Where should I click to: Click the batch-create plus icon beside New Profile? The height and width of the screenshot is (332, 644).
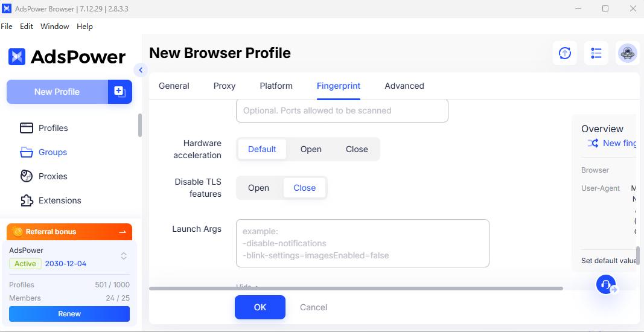pos(120,92)
